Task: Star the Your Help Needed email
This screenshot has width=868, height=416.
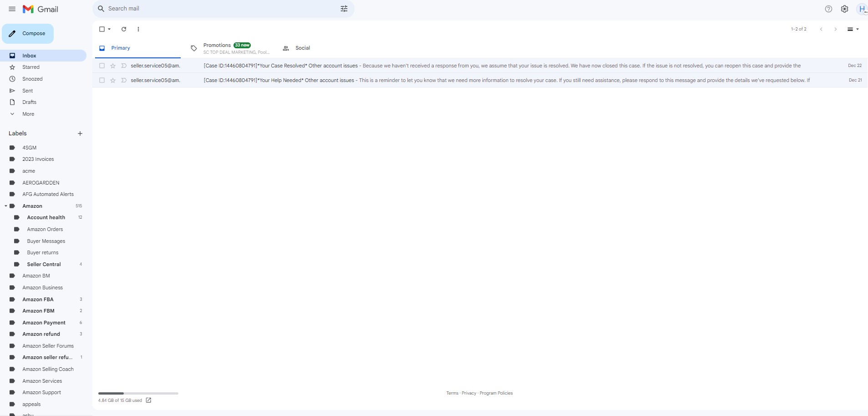Action: 113,80
